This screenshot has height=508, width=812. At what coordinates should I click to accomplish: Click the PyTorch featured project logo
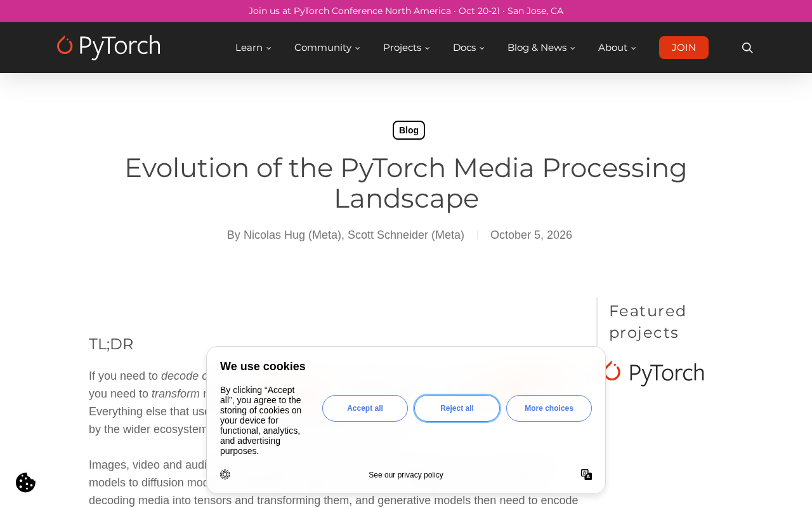(654, 373)
